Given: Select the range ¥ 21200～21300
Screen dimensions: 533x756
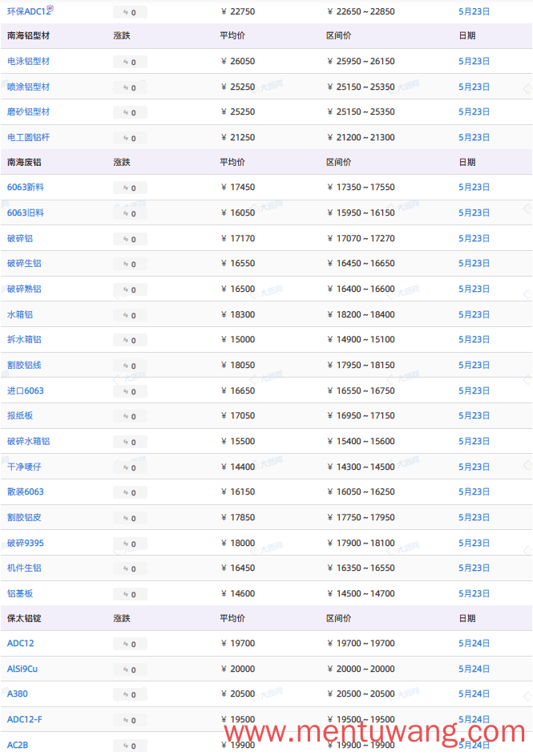Looking at the screenshot, I should point(361,137).
